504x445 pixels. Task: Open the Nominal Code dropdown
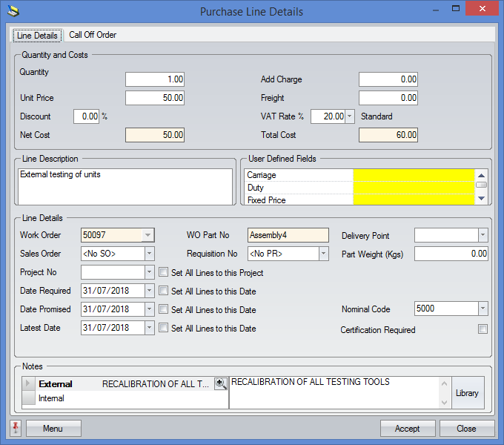pos(483,309)
